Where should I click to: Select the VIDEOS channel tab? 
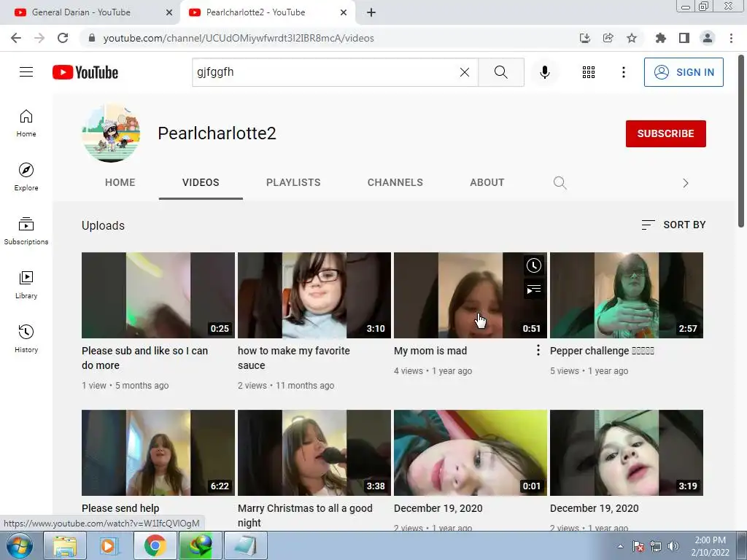click(x=201, y=182)
